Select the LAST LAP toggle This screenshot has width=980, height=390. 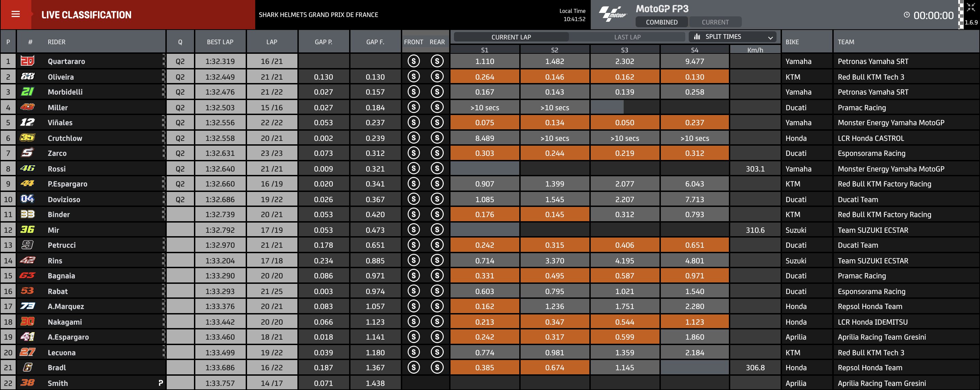coord(627,37)
